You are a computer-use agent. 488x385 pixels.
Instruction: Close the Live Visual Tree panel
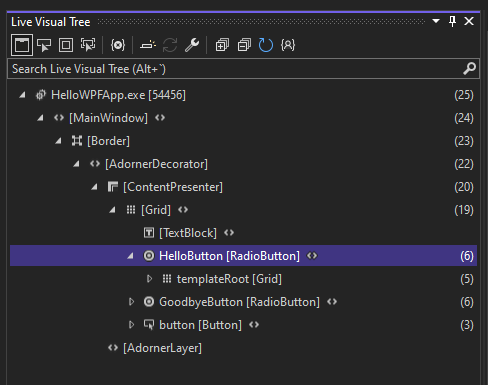click(x=469, y=21)
